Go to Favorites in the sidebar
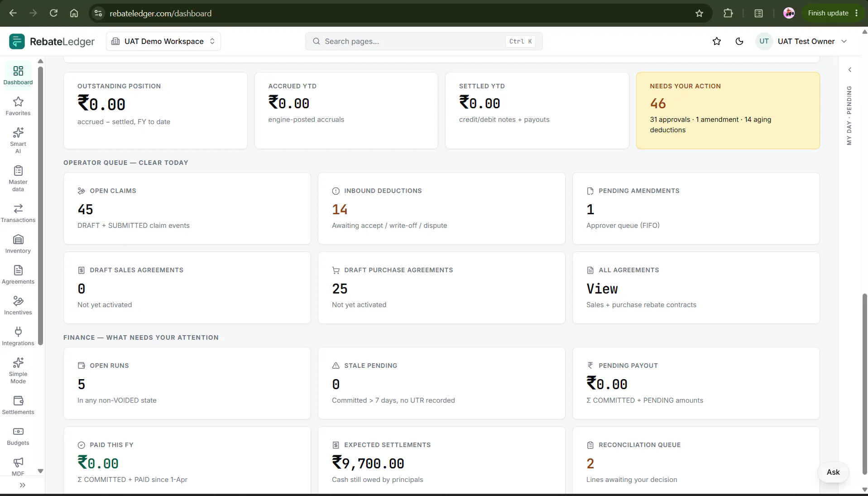 click(18, 106)
